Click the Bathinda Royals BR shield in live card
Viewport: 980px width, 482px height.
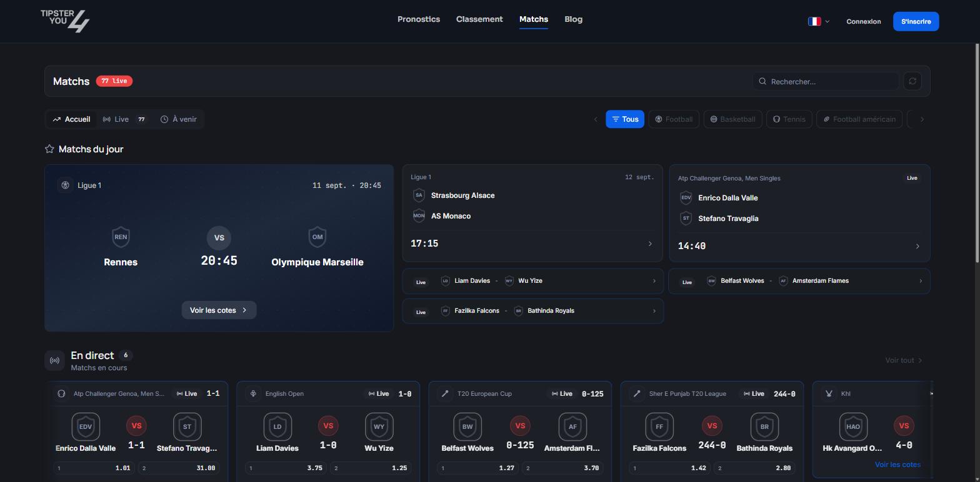point(764,427)
